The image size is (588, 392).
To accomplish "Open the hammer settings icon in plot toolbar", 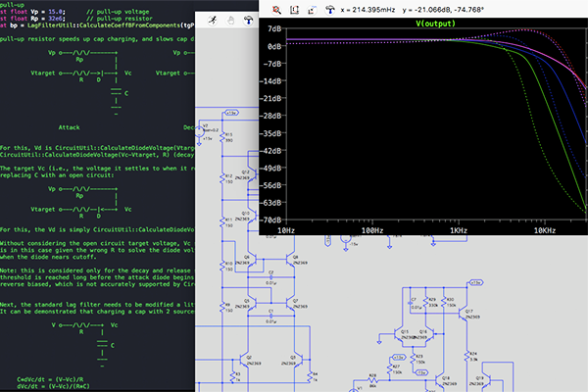I will [329, 10].
